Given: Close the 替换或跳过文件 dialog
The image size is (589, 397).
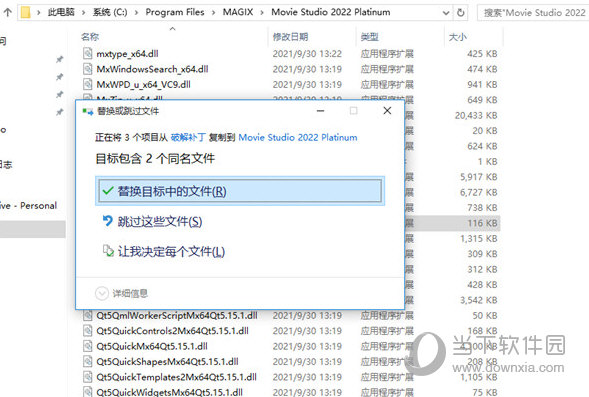Looking at the screenshot, I should [x=387, y=110].
